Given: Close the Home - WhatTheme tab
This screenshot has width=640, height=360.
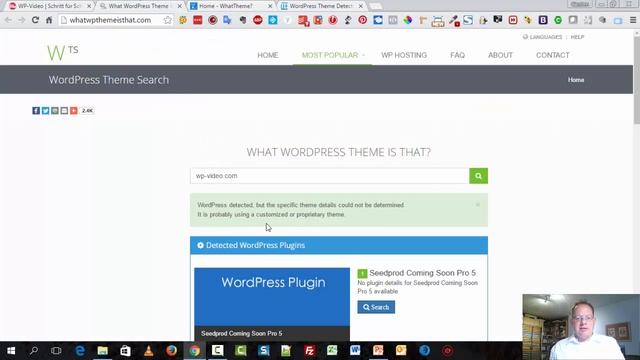Looking at the screenshot, I should (270, 6).
